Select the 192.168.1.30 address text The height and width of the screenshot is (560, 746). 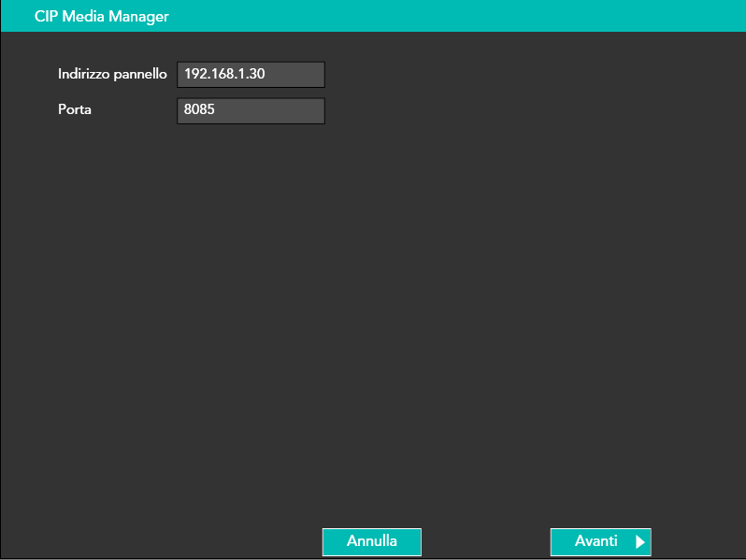(224, 75)
